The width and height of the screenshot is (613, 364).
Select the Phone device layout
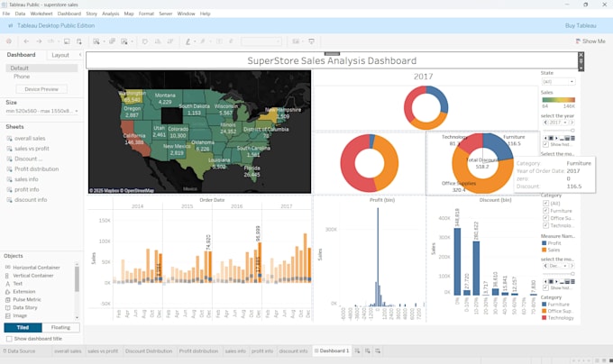(22, 77)
